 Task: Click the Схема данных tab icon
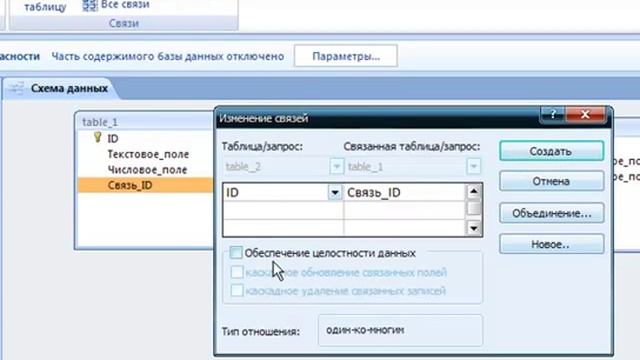(16, 88)
